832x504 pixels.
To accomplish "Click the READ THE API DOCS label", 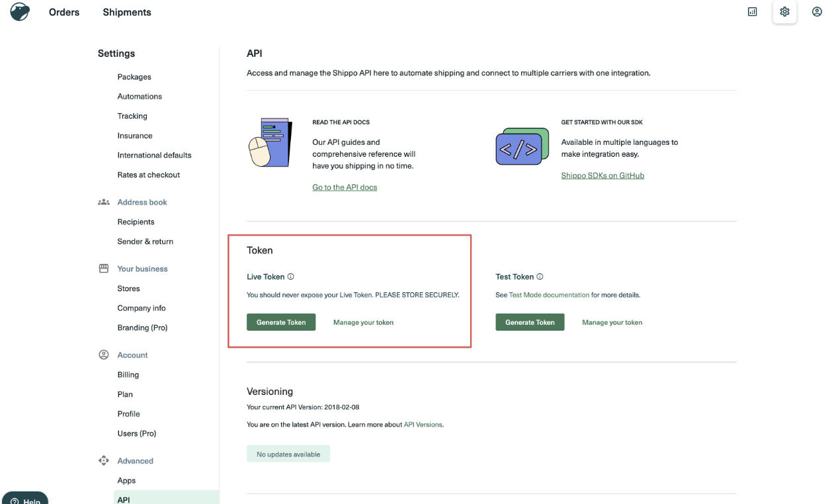I will pyautogui.click(x=341, y=122).
